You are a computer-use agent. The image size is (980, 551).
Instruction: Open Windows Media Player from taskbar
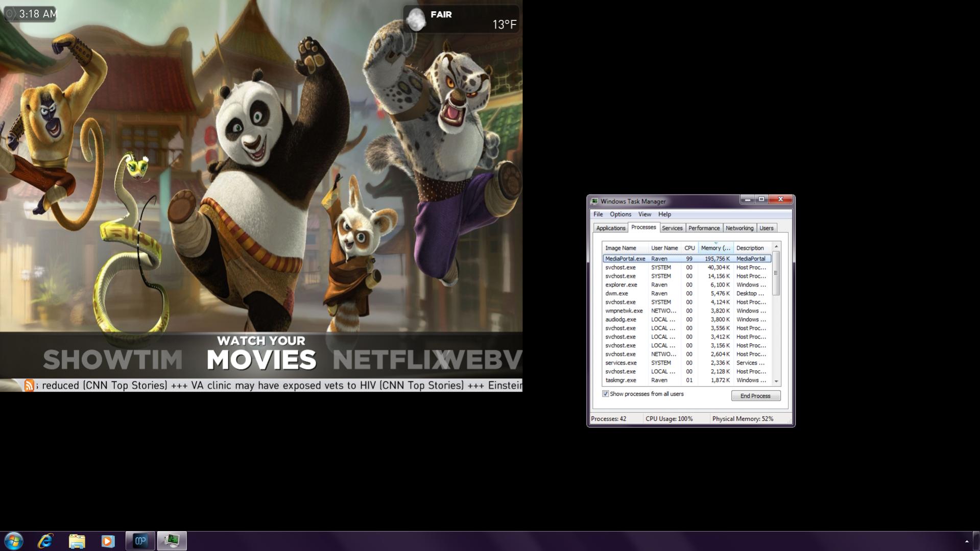point(108,541)
